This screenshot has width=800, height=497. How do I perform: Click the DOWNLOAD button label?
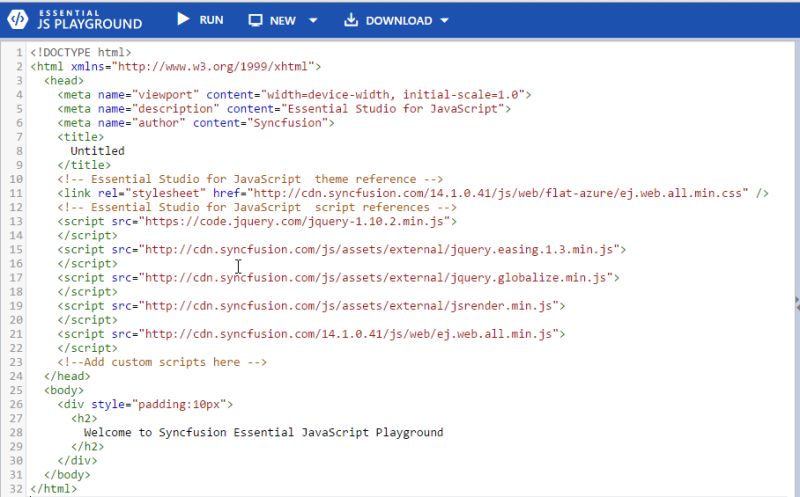399,20
